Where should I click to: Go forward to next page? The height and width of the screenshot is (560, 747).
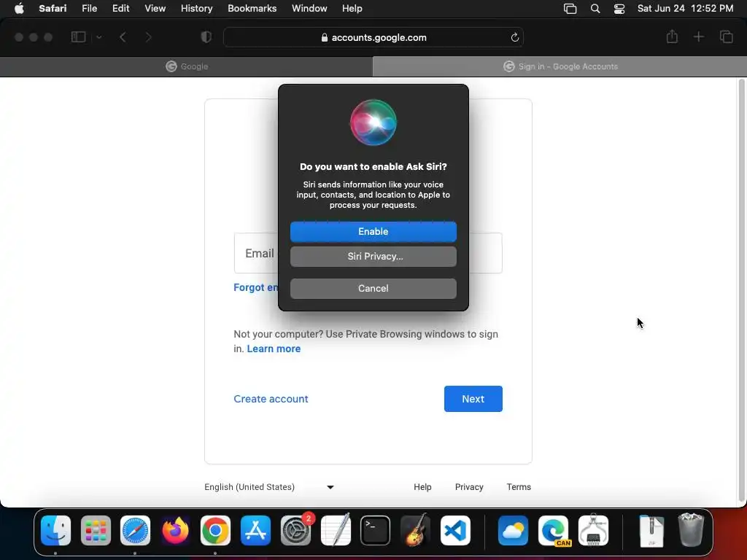click(x=148, y=37)
